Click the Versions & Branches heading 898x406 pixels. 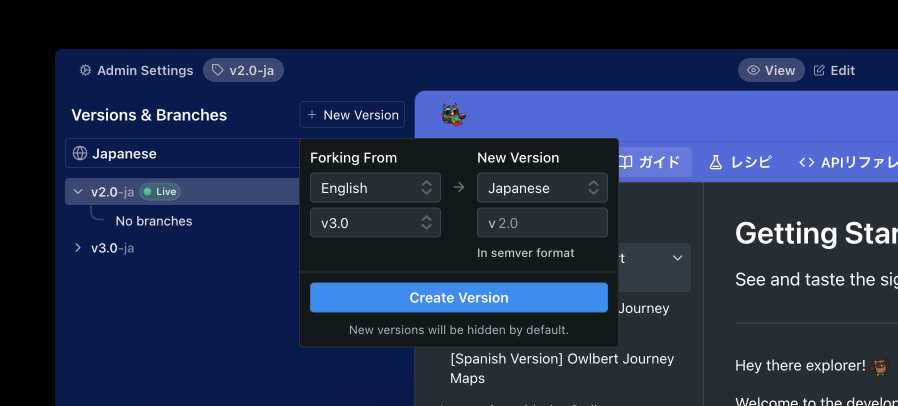(149, 115)
